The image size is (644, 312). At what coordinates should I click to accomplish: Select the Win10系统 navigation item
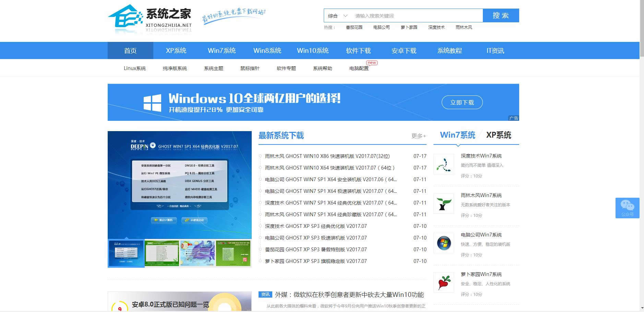(x=313, y=50)
